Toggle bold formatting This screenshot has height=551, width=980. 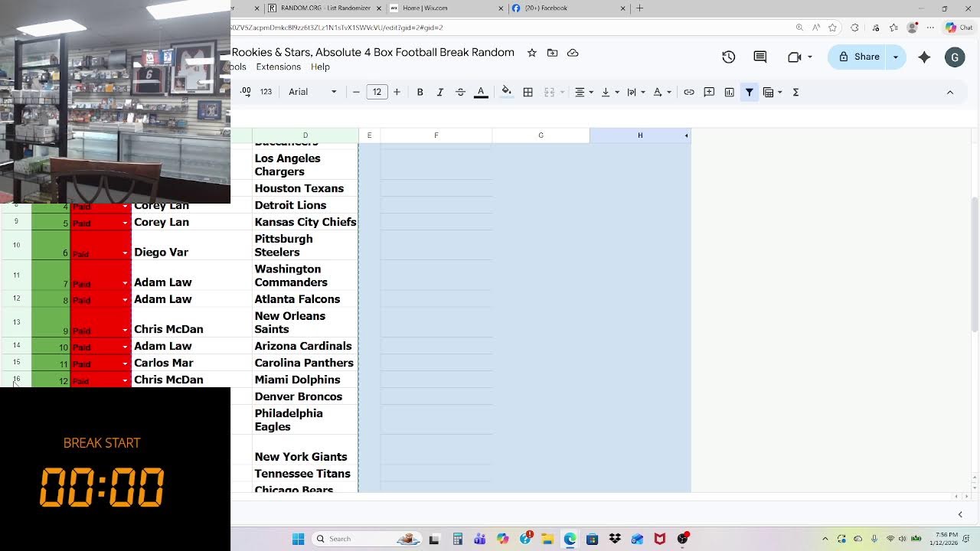pos(420,92)
